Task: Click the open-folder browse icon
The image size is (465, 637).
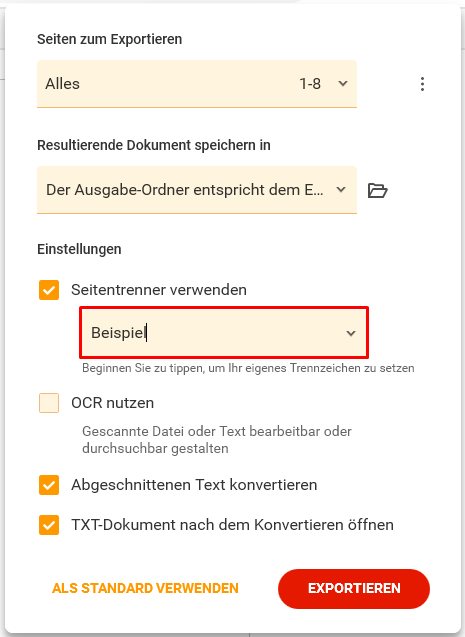Action: click(377, 190)
